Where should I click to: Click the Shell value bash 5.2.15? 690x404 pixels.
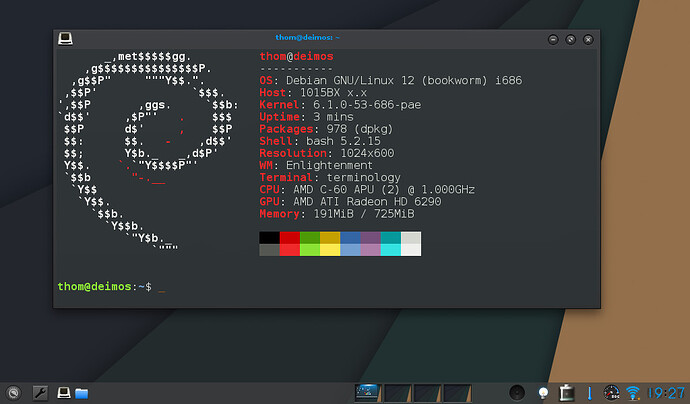343,141
